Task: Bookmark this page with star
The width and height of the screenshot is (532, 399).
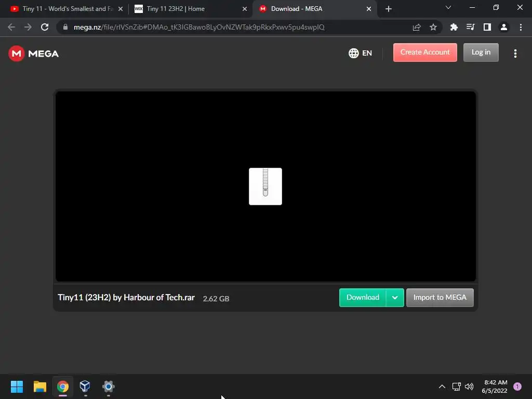Action: pyautogui.click(x=433, y=27)
